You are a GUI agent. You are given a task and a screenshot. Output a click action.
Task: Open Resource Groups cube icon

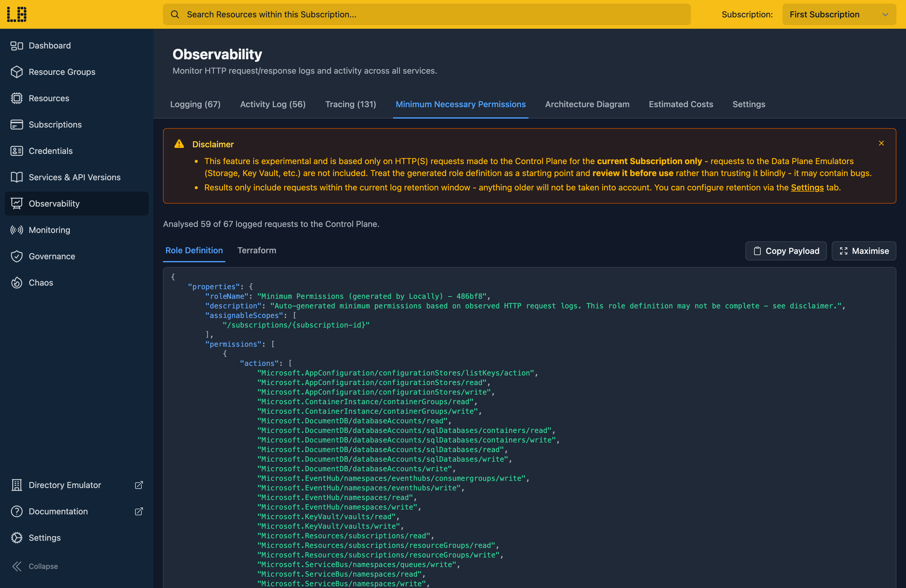[x=17, y=72]
